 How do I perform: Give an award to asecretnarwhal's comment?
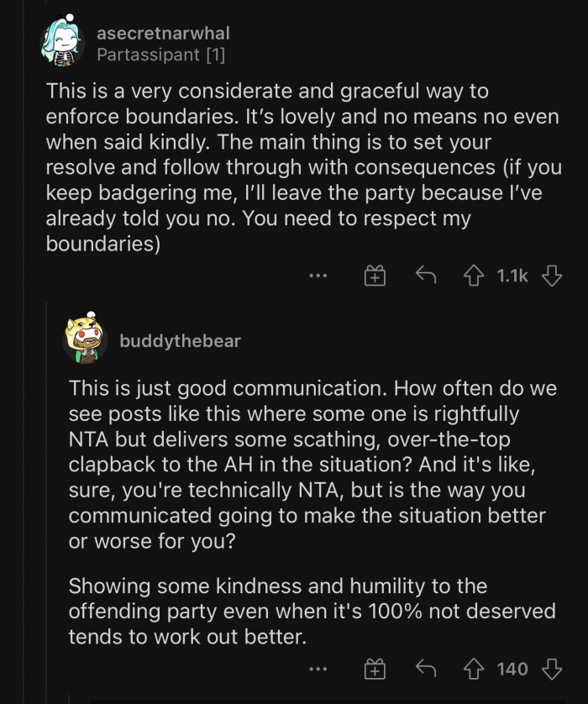coord(375,274)
